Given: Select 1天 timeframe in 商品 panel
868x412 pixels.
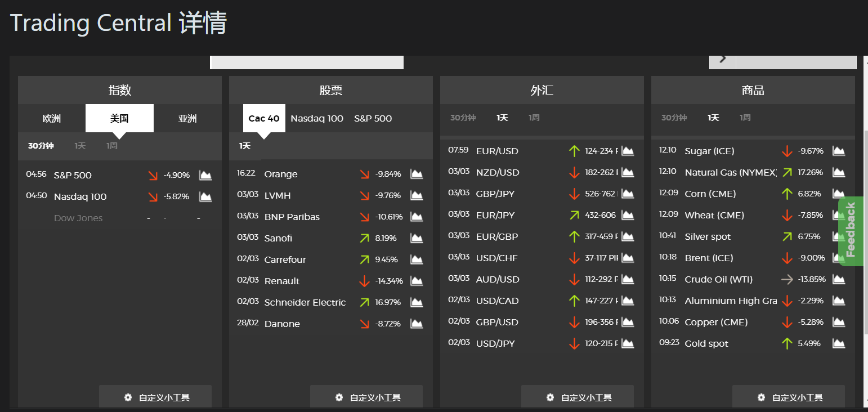Looking at the screenshot, I should pyautogui.click(x=713, y=118).
